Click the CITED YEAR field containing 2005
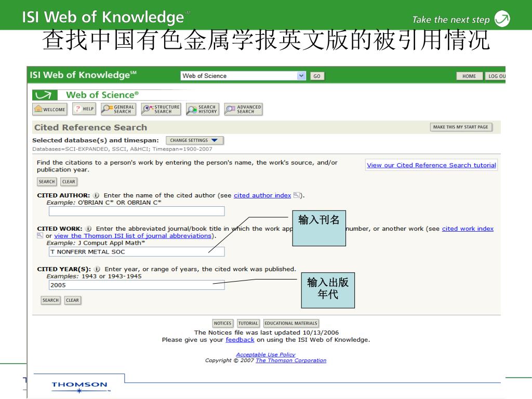532x399 pixels. point(137,285)
